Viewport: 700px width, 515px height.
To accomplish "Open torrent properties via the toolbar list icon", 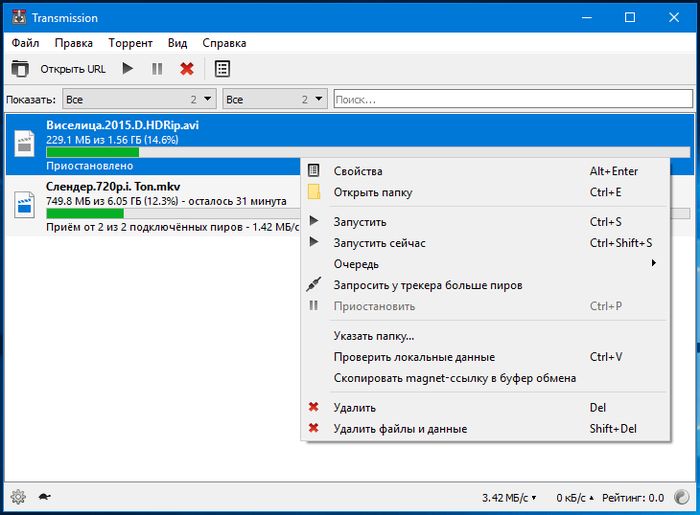I will tap(222, 69).
